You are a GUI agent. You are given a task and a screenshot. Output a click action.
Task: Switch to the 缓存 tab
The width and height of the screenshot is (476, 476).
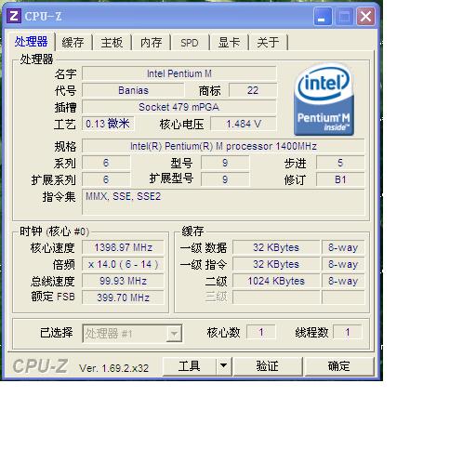pos(73,43)
